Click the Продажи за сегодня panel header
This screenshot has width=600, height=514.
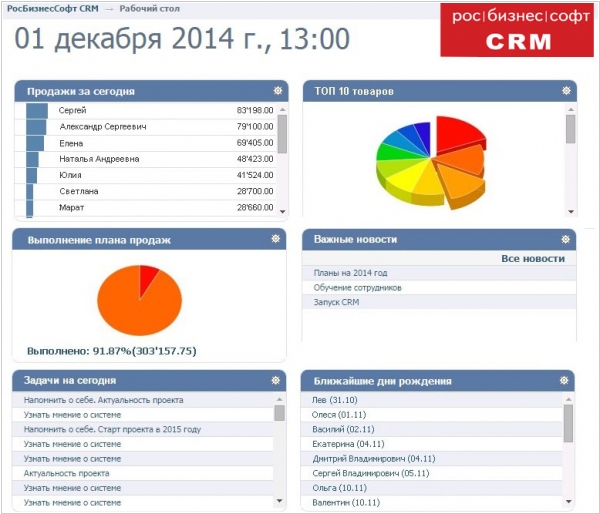click(151, 91)
